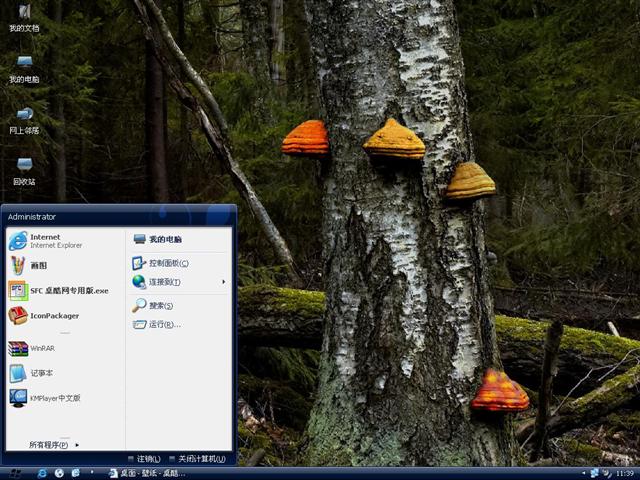Click the SFC 桌酷网专用版 program icon
Screen dimensions: 640x480
pos(18,291)
